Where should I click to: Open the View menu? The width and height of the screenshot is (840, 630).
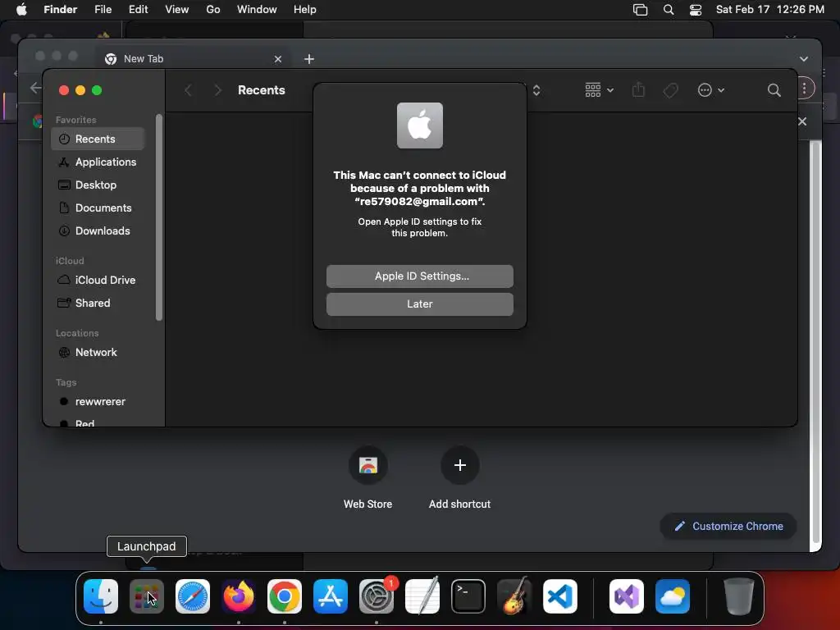[x=177, y=10]
